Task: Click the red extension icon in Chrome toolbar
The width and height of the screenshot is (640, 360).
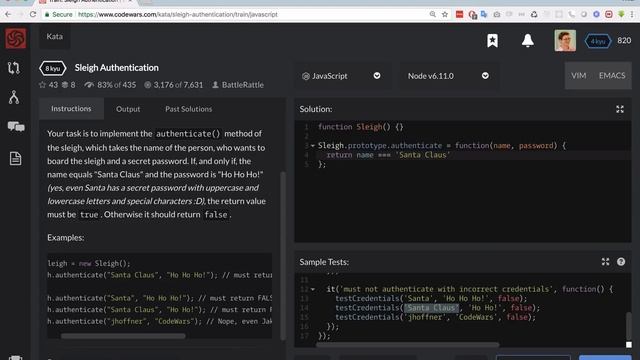Action: pyautogui.click(x=459, y=14)
